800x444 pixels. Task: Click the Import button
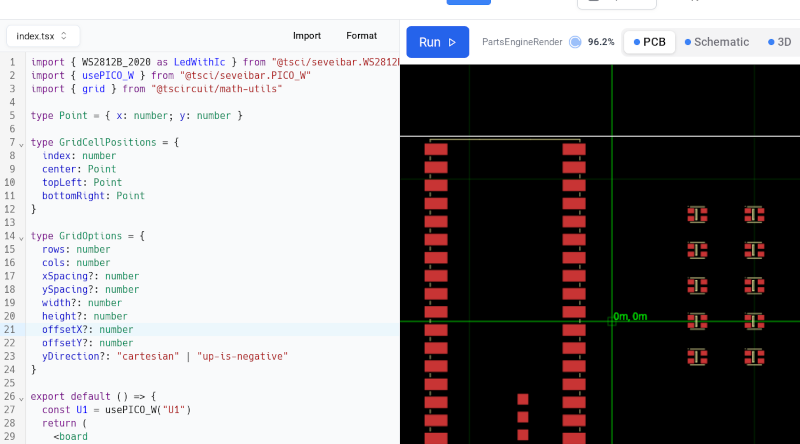(x=307, y=36)
